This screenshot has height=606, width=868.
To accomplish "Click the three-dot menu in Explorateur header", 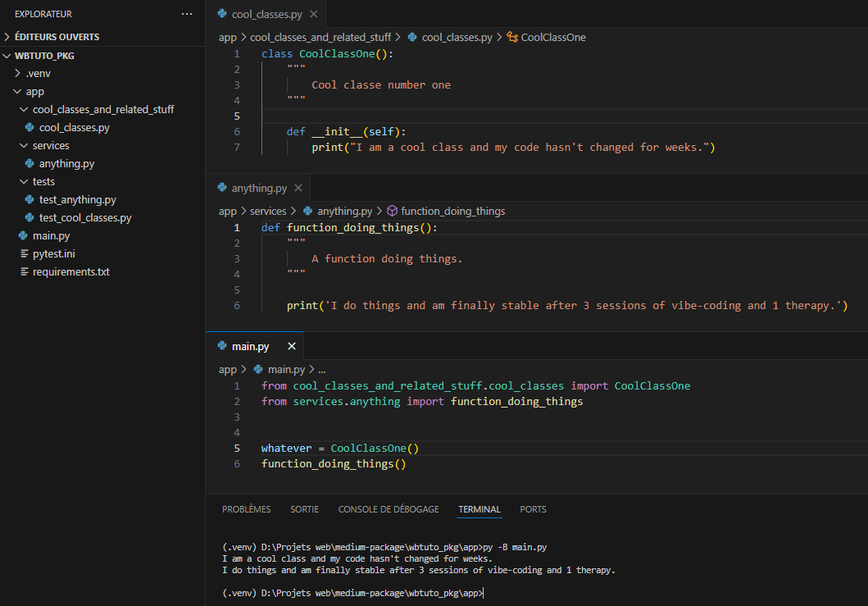I will click(x=187, y=14).
